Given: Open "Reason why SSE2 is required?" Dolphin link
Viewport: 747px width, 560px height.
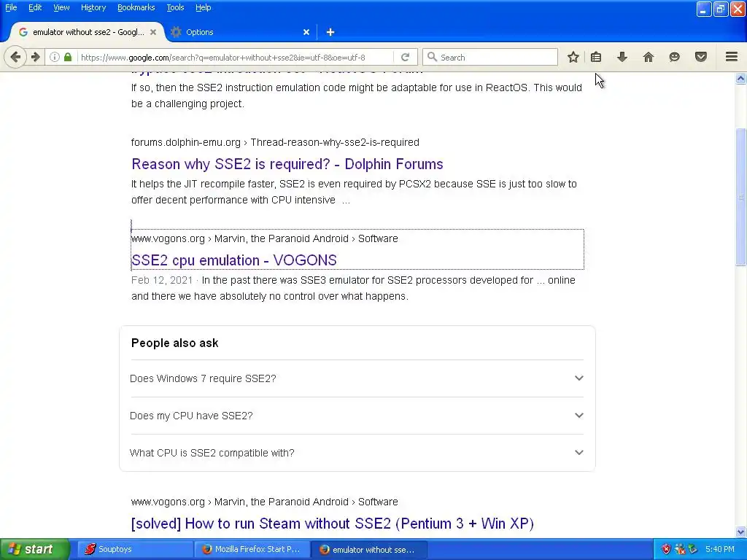Looking at the screenshot, I should pyautogui.click(x=287, y=164).
